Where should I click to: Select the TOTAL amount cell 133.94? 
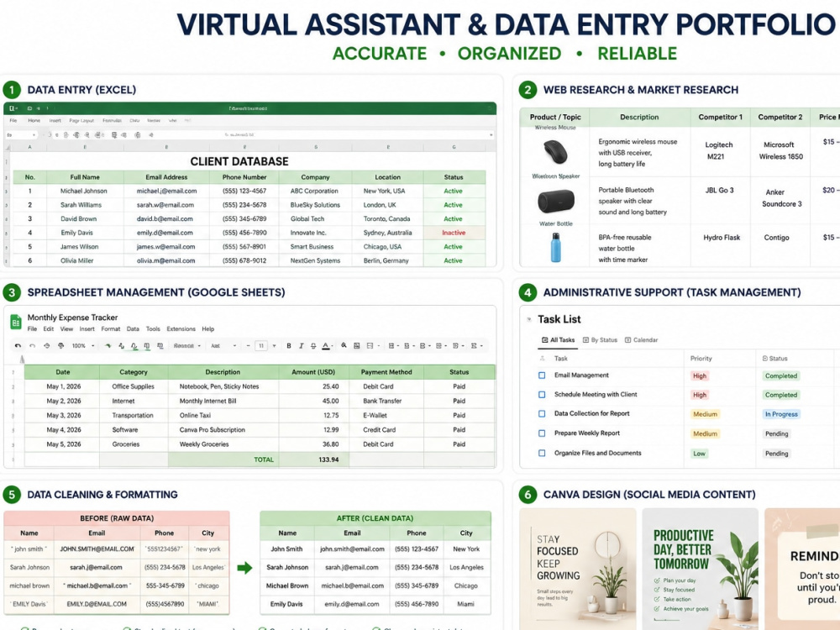tap(313, 459)
